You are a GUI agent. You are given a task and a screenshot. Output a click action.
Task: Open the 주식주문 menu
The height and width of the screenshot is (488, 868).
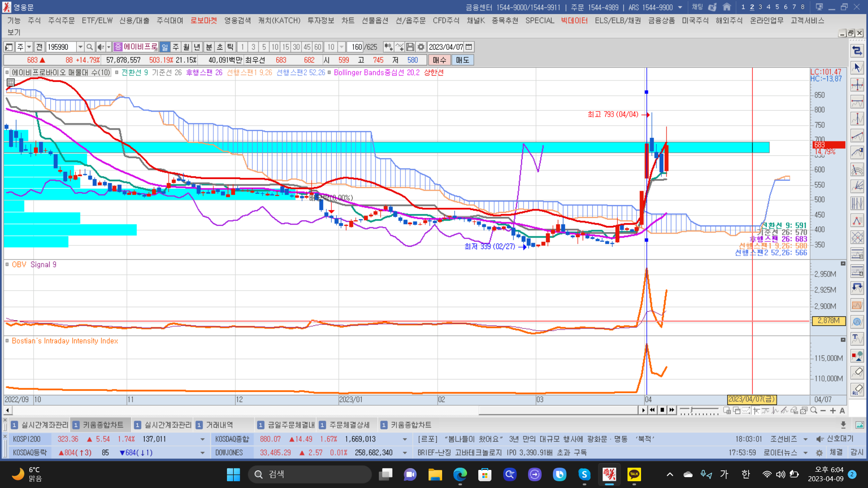pyautogui.click(x=61, y=20)
